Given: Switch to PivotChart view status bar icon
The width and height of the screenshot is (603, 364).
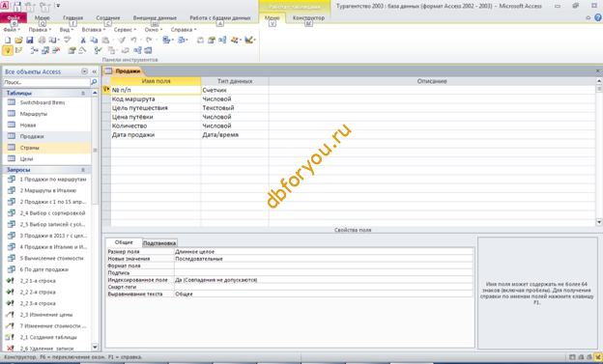Looking at the screenshot, I should click(589, 357).
